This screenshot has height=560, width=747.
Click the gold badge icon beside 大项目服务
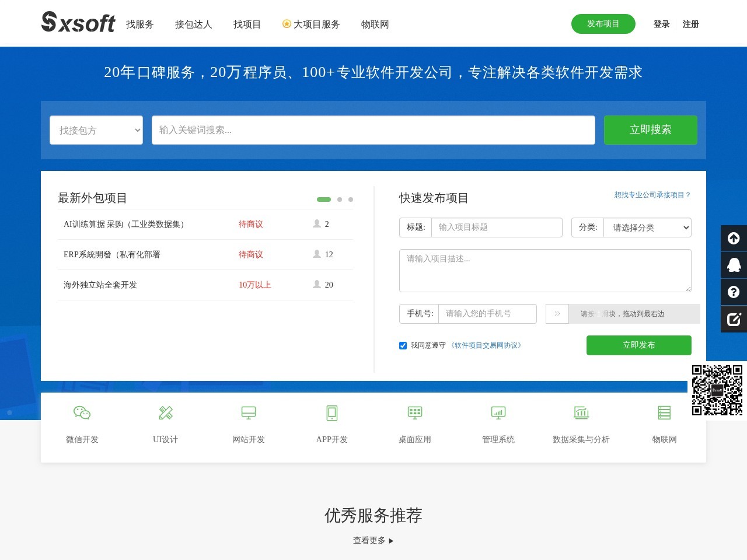[x=287, y=24]
